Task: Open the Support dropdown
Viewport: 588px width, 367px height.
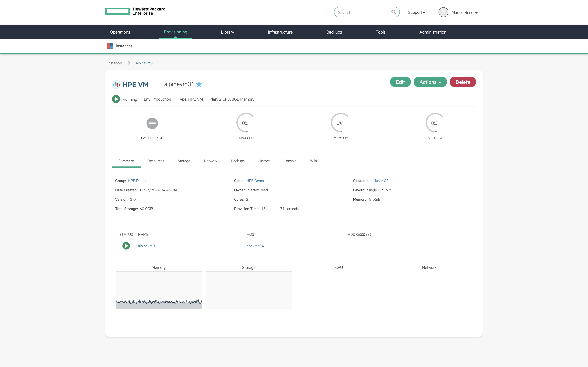Action: (416, 12)
